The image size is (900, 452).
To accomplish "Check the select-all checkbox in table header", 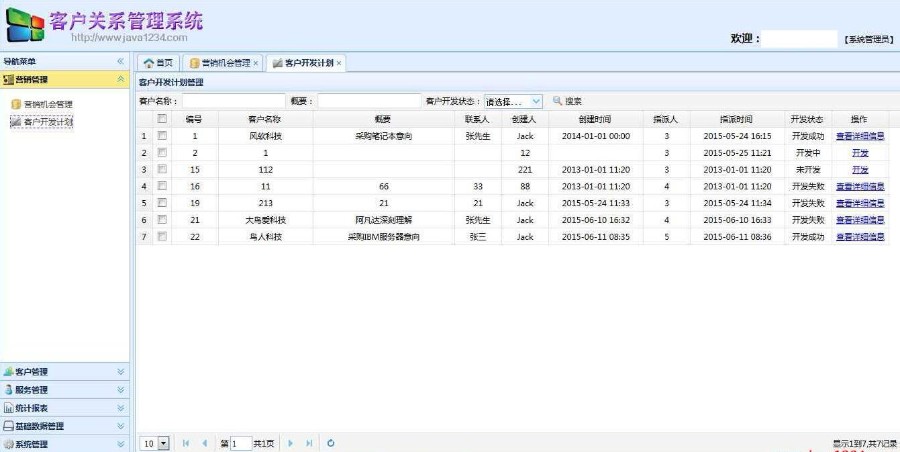I will tap(162, 119).
